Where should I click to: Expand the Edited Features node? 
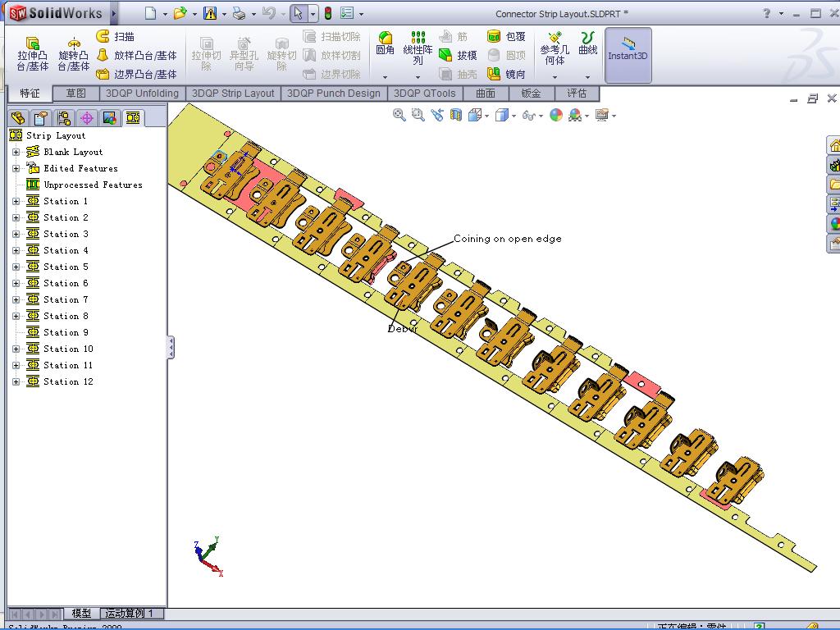pyautogui.click(x=16, y=169)
